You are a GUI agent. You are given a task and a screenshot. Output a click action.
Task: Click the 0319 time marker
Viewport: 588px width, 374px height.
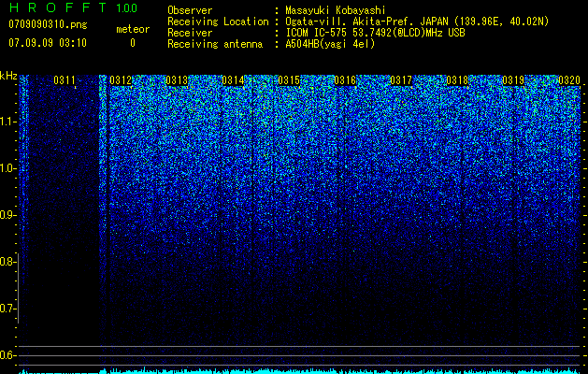[513, 79]
